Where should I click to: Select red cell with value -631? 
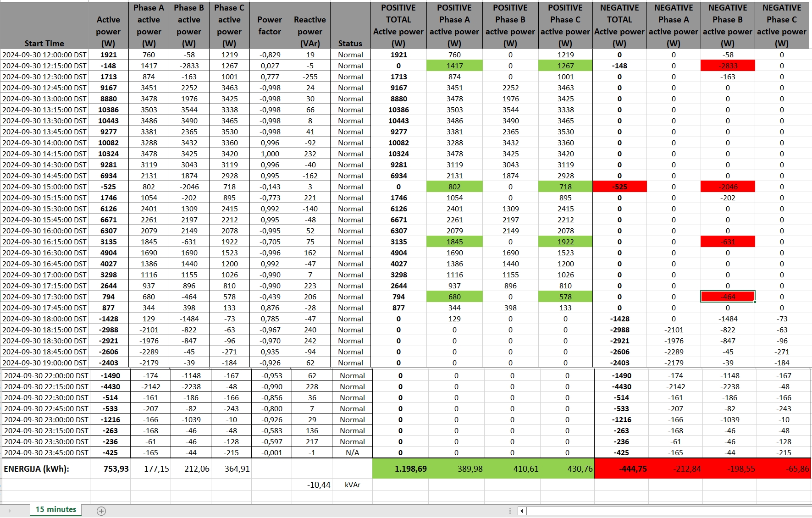(x=728, y=242)
